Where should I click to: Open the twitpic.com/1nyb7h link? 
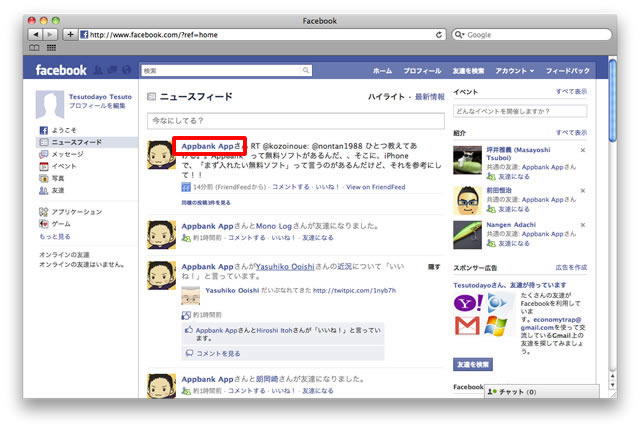coord(354,290)
